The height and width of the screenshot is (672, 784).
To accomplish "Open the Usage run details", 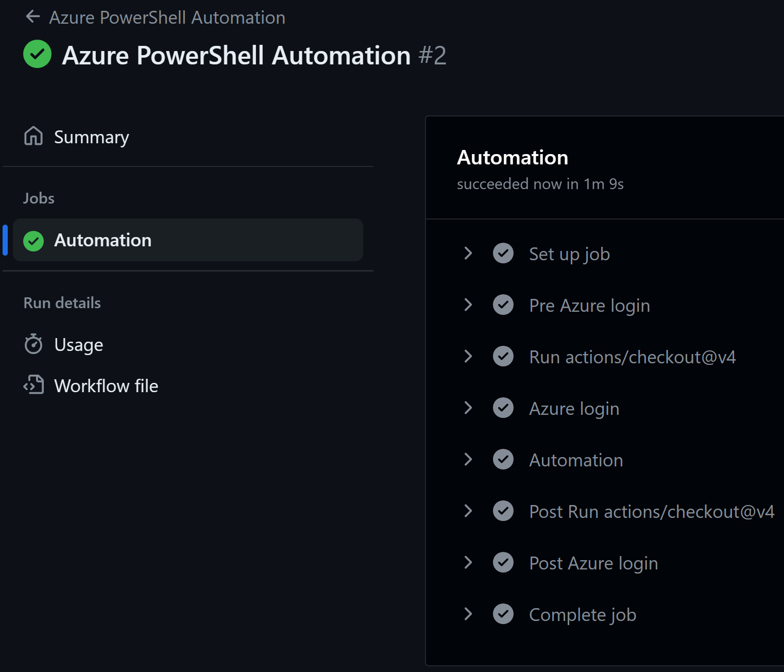I will 79,345.
